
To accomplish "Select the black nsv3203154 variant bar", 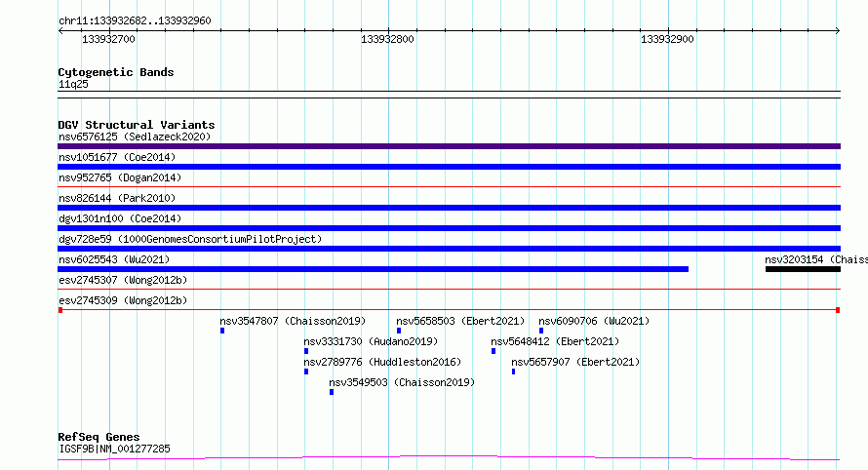I will tap(804, 269).
